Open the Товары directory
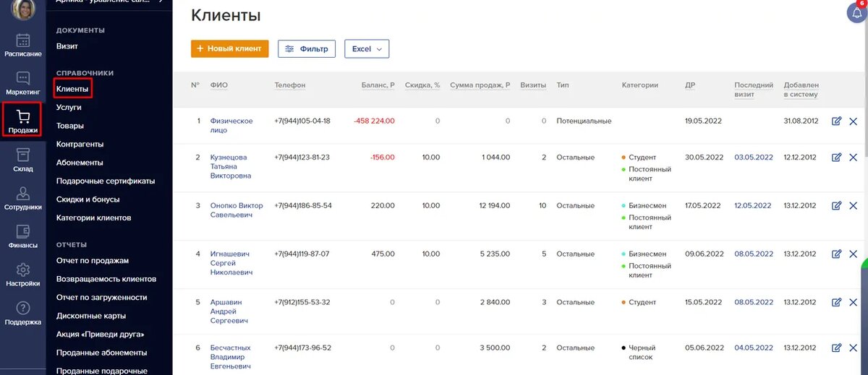The image size is (868, 375). pos(70,126)
